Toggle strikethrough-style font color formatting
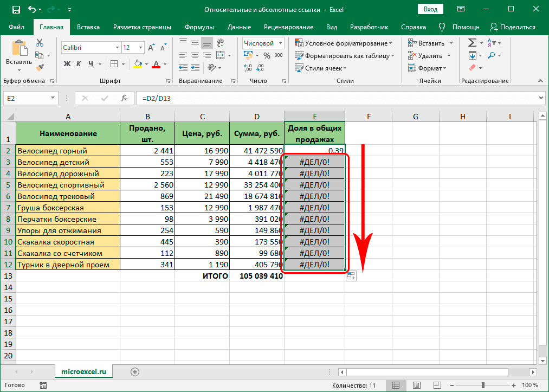The width and height of the screenshot is (549, 392). pos(156,64)
